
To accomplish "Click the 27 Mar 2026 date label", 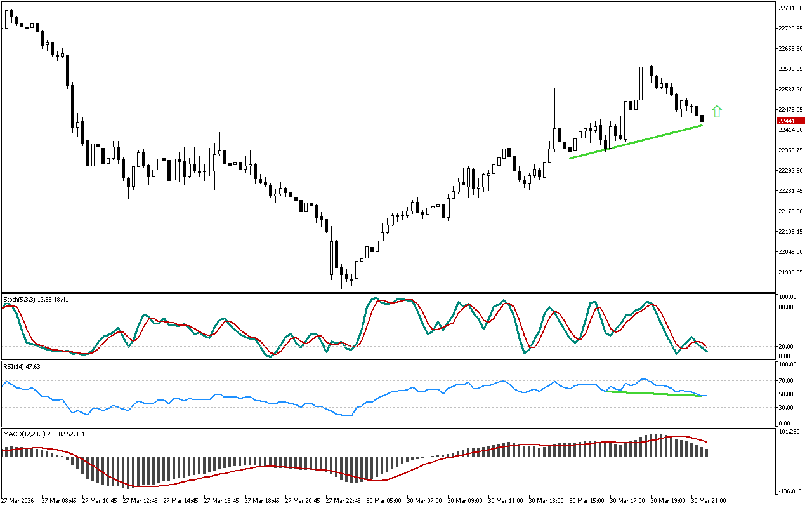I will pos(18,500).
